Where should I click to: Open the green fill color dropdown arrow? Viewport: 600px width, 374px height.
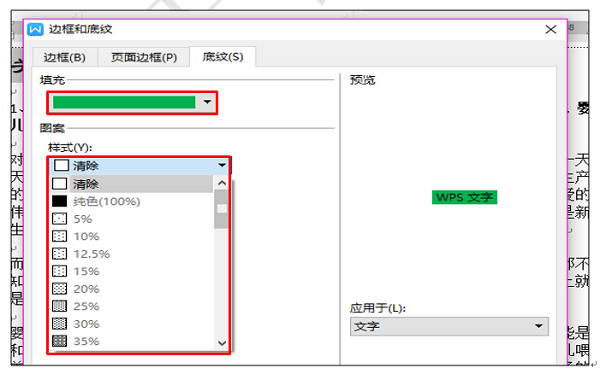[x=207, y=102]
